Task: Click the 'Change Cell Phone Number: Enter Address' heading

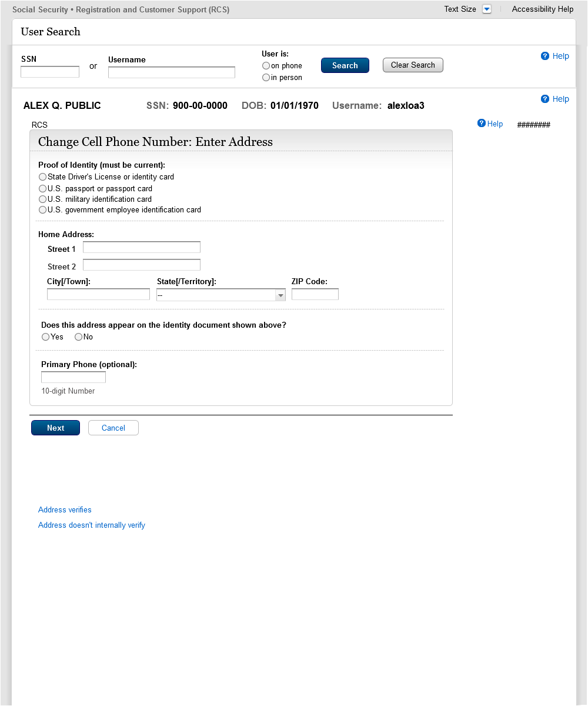Action: tap(155, 142)
